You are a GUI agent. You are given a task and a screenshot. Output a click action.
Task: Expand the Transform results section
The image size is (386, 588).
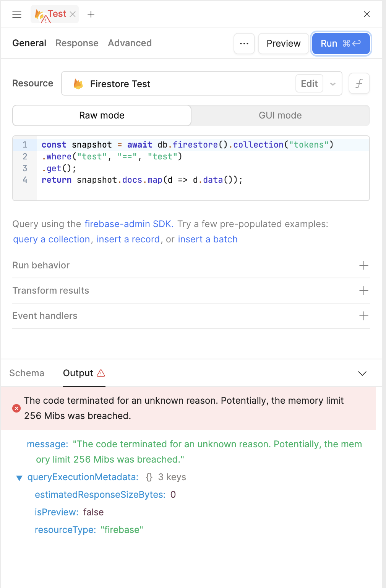(363, 291)
